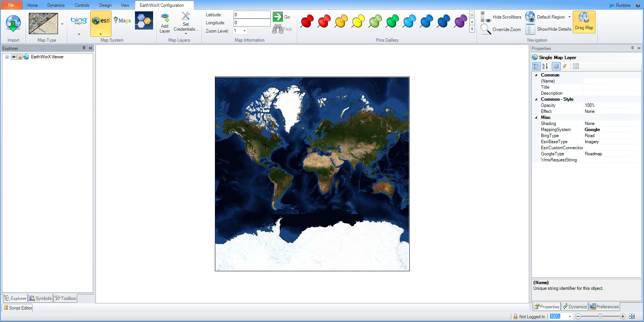Screen dimensions: 644x322
Task: Open the Zoom Level dropdown
Action: pos(244,31)
